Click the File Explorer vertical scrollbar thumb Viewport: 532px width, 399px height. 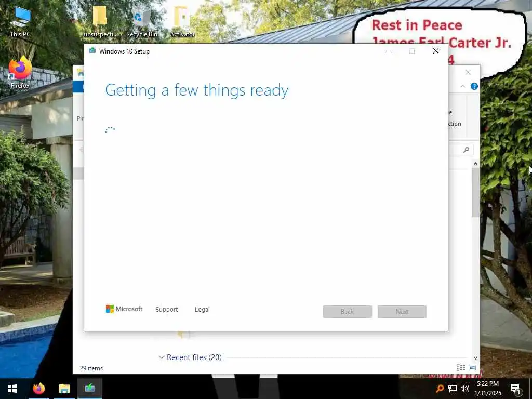(475, 192)
